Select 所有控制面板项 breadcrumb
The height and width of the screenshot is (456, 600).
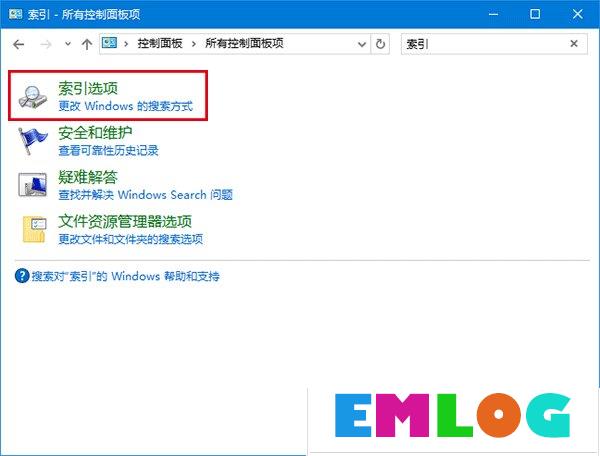244,43
